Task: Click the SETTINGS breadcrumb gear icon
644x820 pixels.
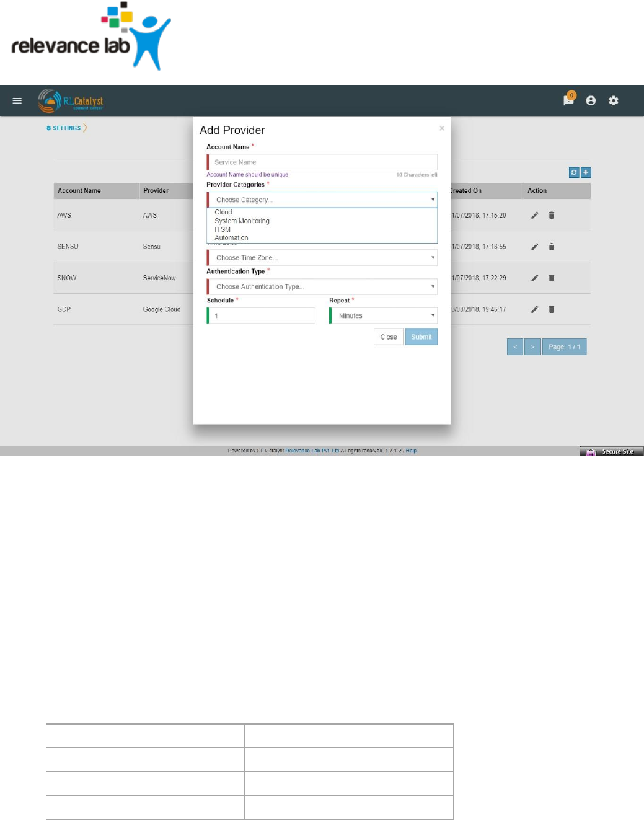Action: click(x=48, y=128)
